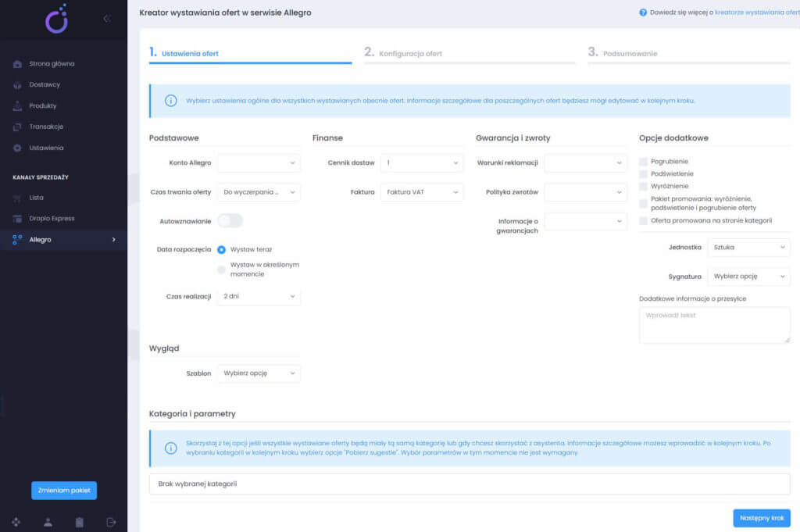The height and width of the screenshot is (532, 800).
Task: Open the user profile icon in sidebar footer
Action: (48, 522)
